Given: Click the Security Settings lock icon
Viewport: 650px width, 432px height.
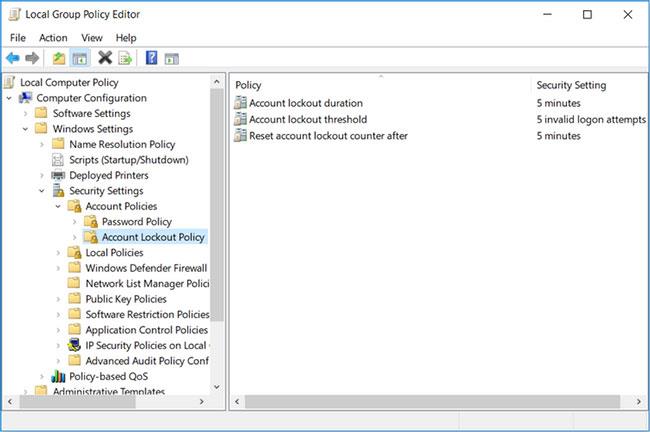Looking at the screenshot, I should 58,191.
